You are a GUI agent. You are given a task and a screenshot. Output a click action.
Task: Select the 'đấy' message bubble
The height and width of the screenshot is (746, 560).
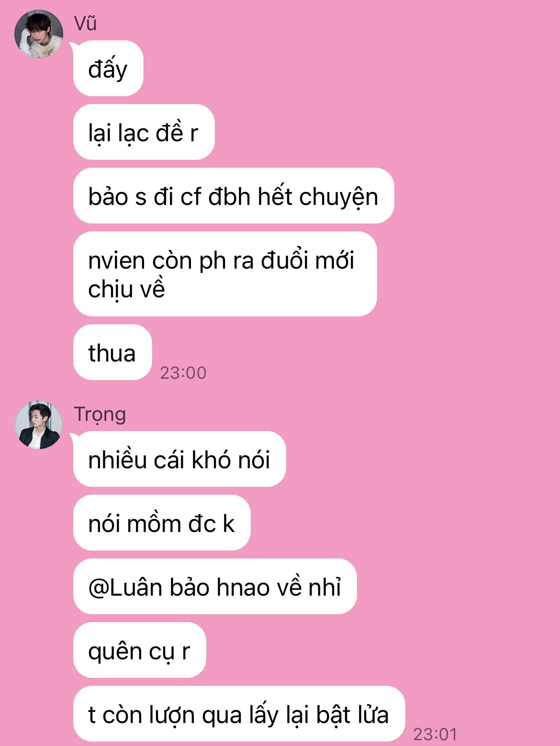[x=108, y=68]
